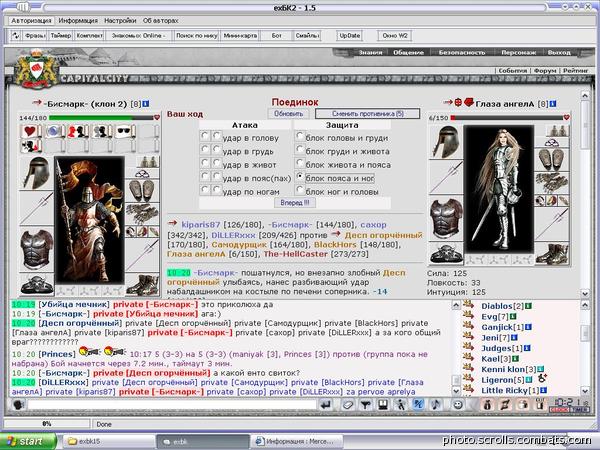Choose блок ног и головы
The width and height of the screenshot is (600, 450).
click(x=300, y=189)
